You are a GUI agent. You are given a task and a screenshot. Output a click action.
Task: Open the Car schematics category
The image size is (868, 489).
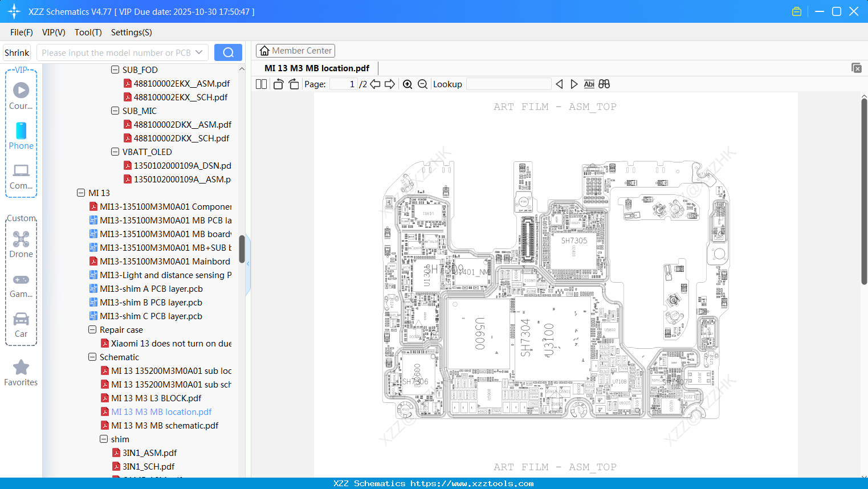point(21,324)
